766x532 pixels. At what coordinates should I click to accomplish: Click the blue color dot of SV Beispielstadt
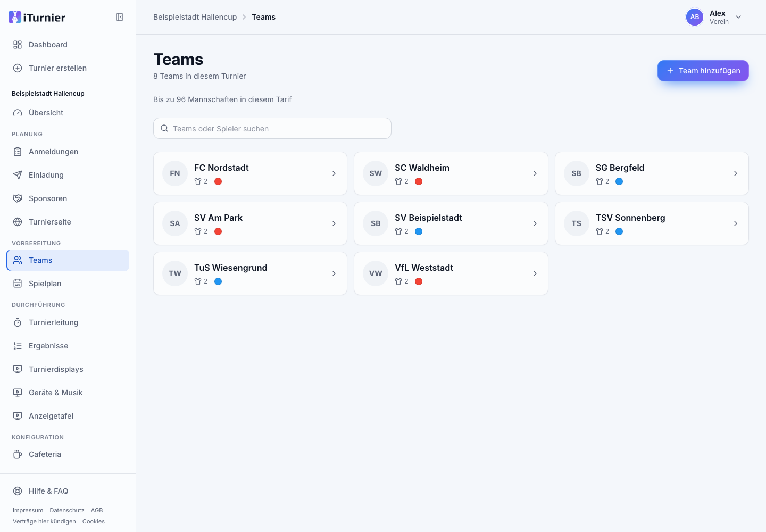click(x=419, y=231)
